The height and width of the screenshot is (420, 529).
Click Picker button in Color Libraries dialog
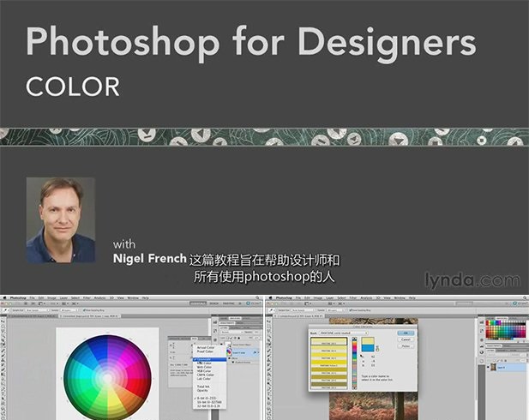(406, 346)
